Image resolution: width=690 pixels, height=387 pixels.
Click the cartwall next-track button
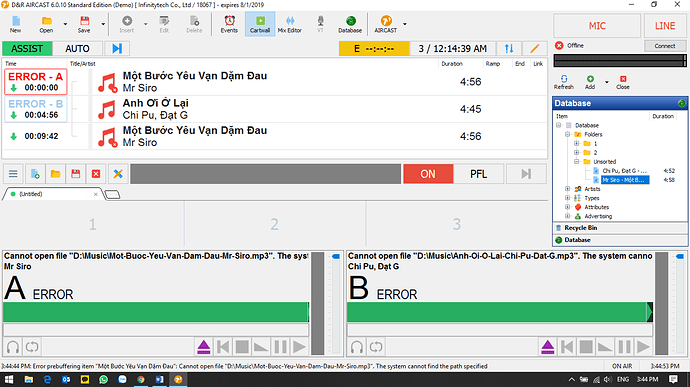pos(526,174)
